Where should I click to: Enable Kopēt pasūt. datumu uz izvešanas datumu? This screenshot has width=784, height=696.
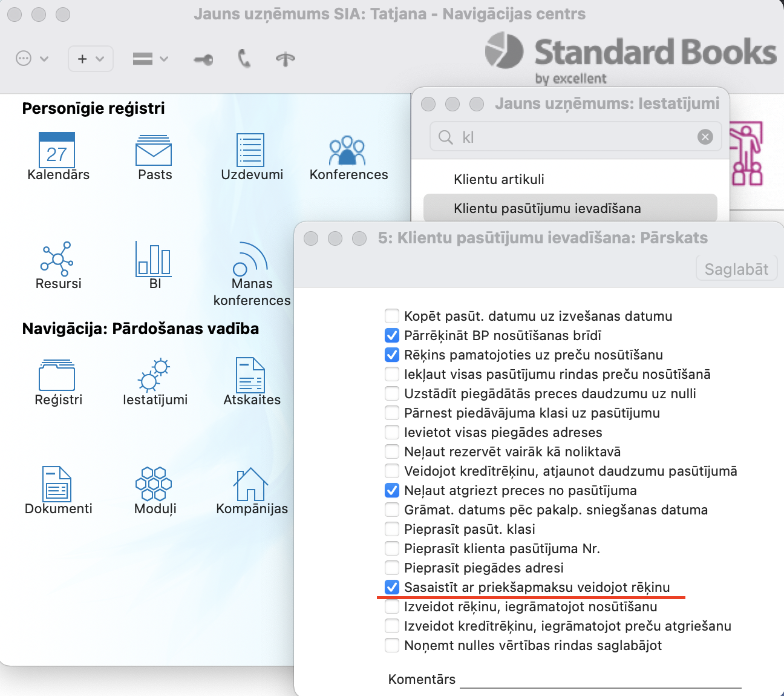(392, 316)
